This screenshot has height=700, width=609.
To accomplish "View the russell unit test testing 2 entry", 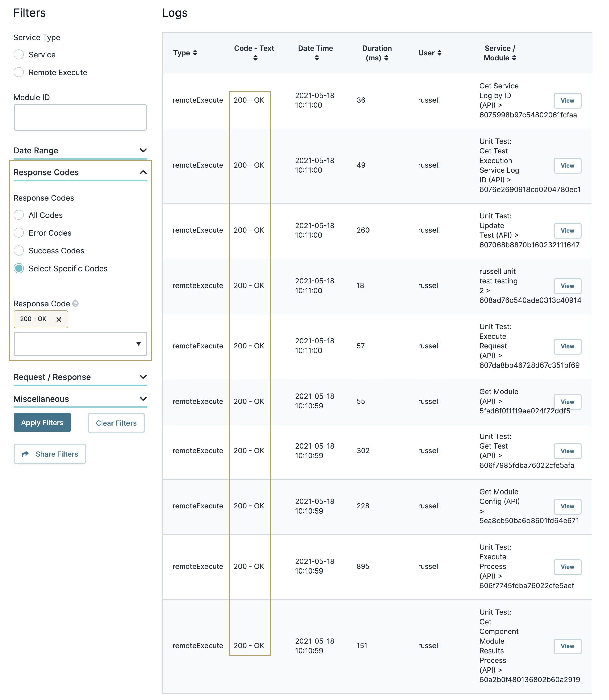I will pyautogui.click(x=567, y=286).
